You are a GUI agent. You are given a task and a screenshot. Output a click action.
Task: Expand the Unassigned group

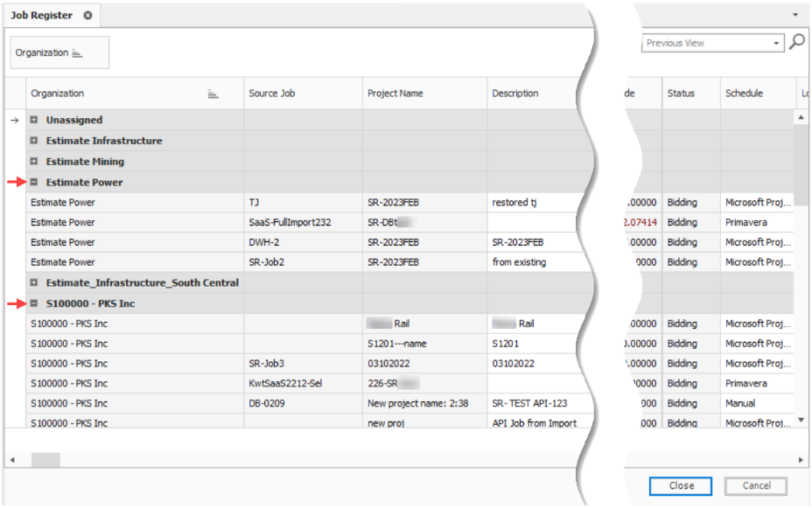pyautogui.click(x=34, y=120)
